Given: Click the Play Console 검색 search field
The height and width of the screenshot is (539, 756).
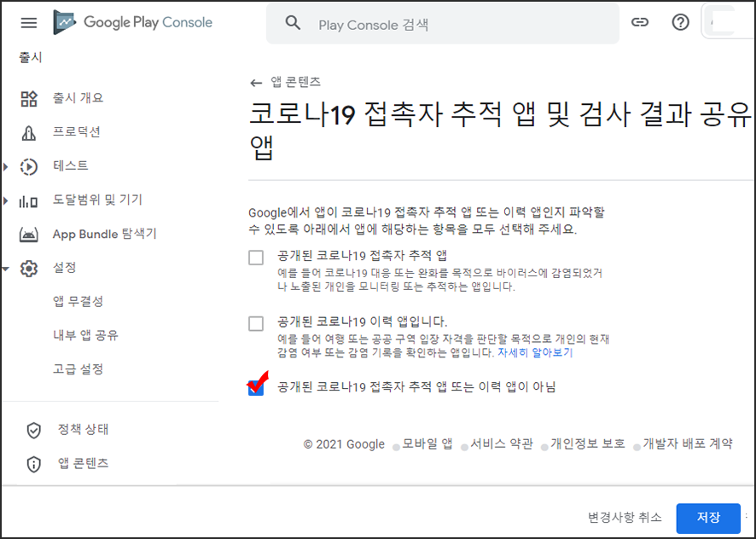Looking at the screenshot, I should pos(461,24).
